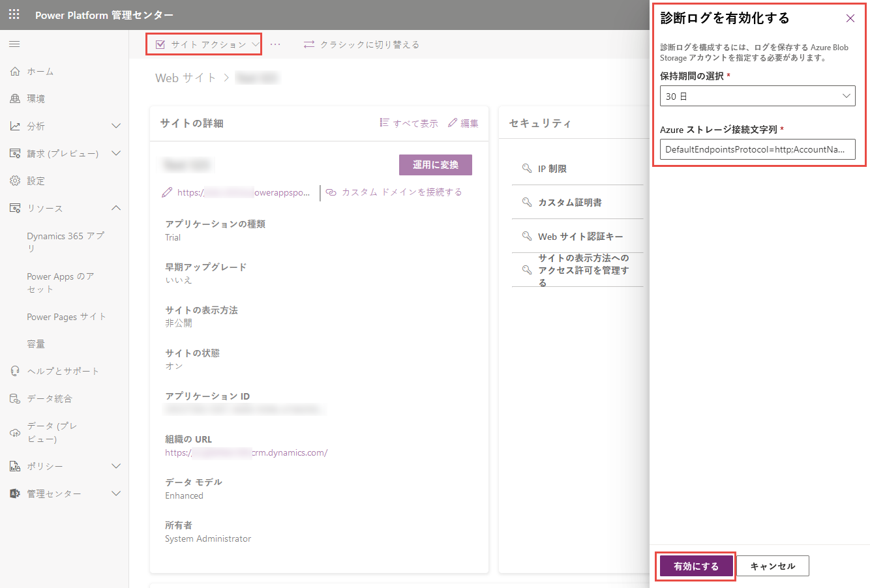The image size is (870, 588).
Task: Click the 非公開 サイトの表示方法 value
Action: click(x=178, y=323)
